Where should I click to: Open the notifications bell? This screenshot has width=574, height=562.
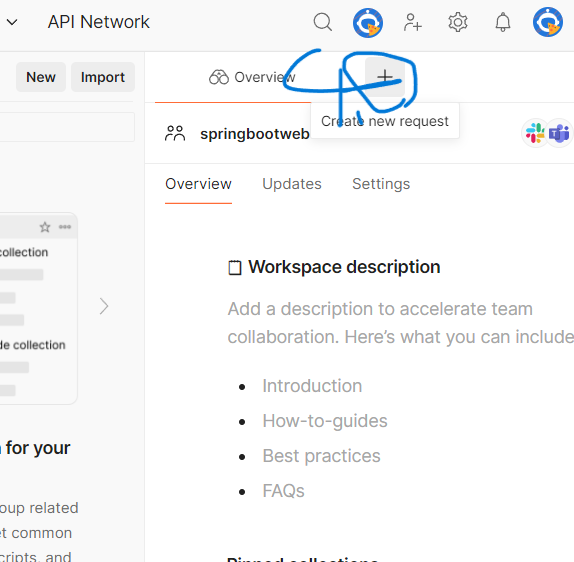pos(503,22)
